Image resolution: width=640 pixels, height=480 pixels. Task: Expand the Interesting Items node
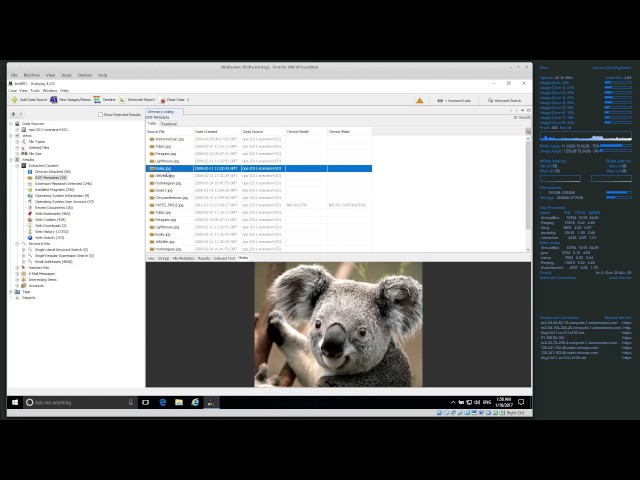(17, 280)
